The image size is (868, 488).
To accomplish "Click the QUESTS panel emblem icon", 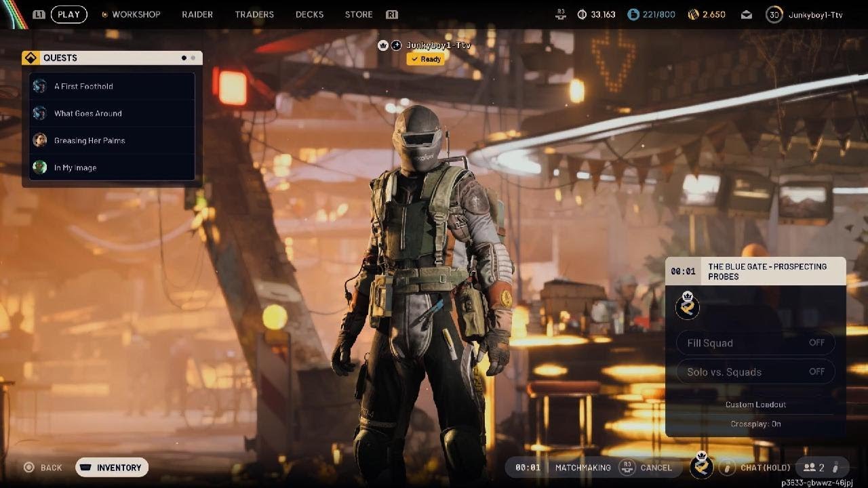I will tap(30, 58).
